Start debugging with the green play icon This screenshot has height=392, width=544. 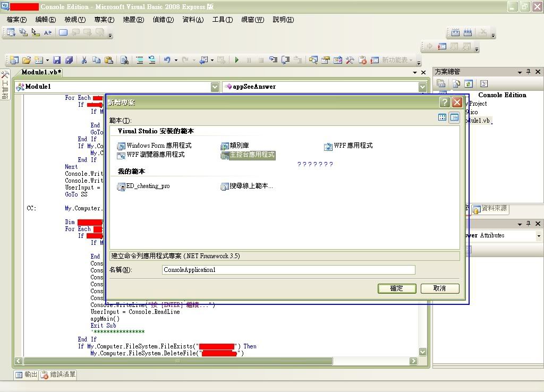(x=236, y=60)
